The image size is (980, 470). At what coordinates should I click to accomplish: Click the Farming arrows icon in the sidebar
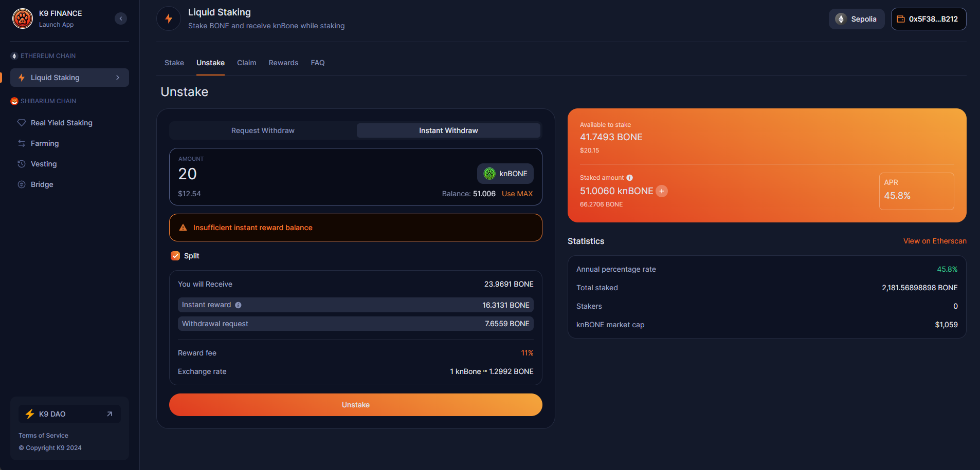click(x=22, y=143)
